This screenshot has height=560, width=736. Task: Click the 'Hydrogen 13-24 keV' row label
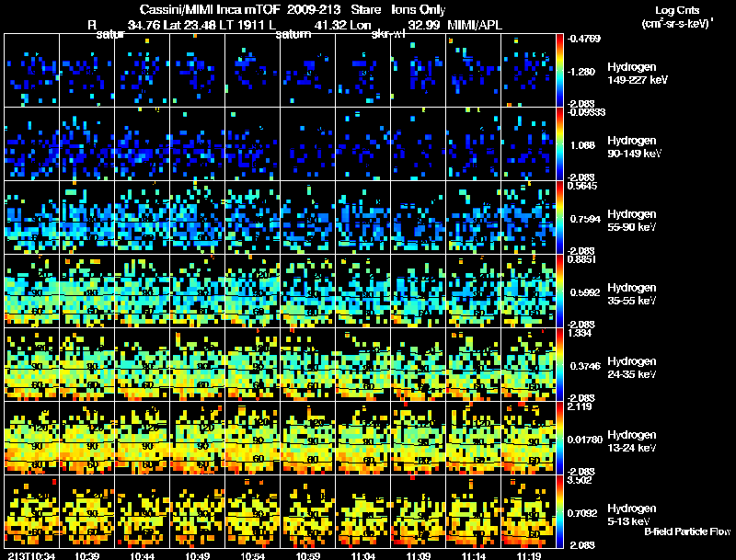pyautogui.click(x=632, y=441)
